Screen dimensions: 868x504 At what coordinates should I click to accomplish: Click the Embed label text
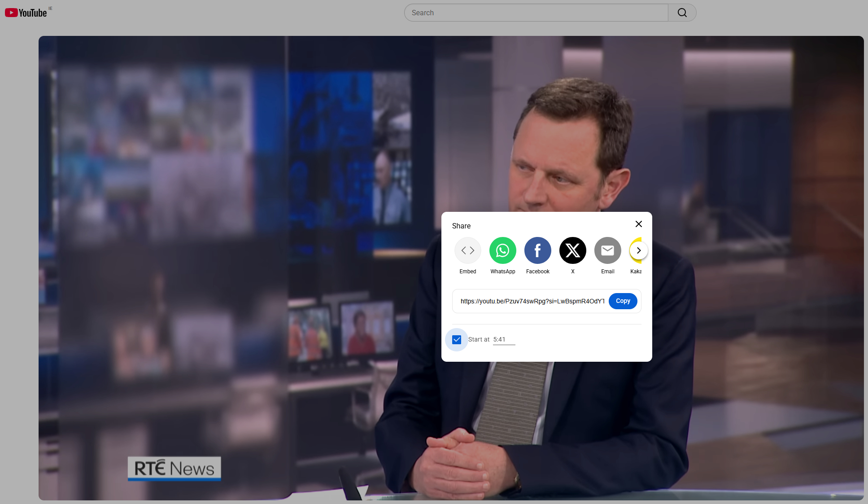[467, 272]
